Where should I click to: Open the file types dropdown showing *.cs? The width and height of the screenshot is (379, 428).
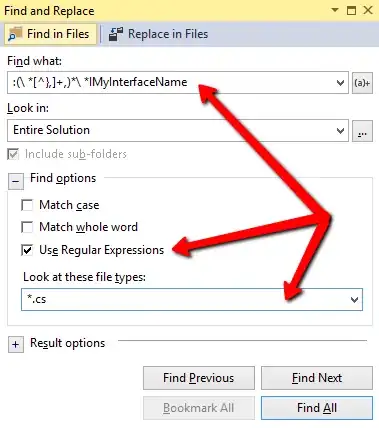click(354, 300)
